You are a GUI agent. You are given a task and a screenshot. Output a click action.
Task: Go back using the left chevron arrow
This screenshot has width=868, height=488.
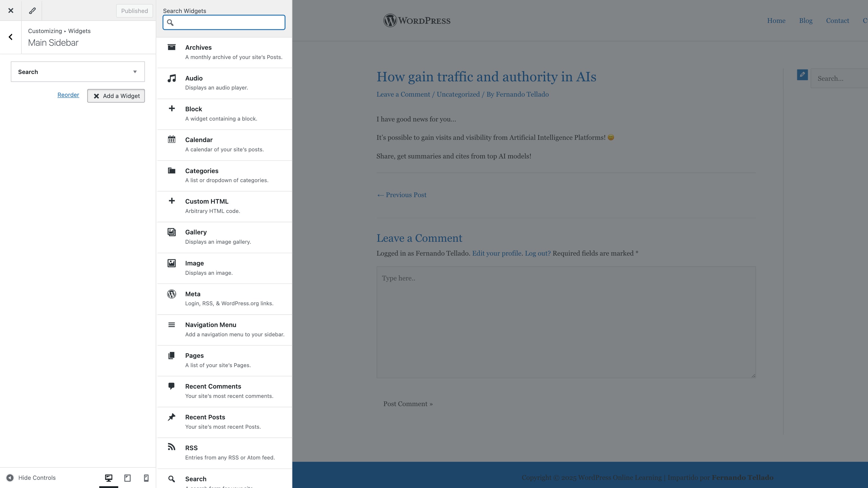point(11,37)
